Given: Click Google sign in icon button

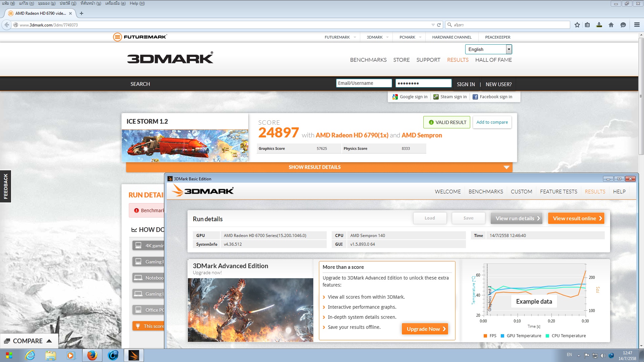Looking at the screenshot, I should tap(410, 97).
